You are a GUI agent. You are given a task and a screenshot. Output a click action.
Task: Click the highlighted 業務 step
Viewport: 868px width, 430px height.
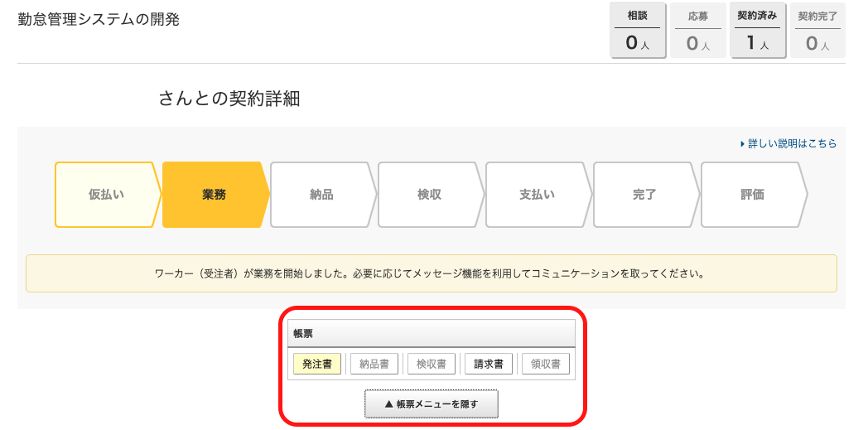tap(214, 195)
